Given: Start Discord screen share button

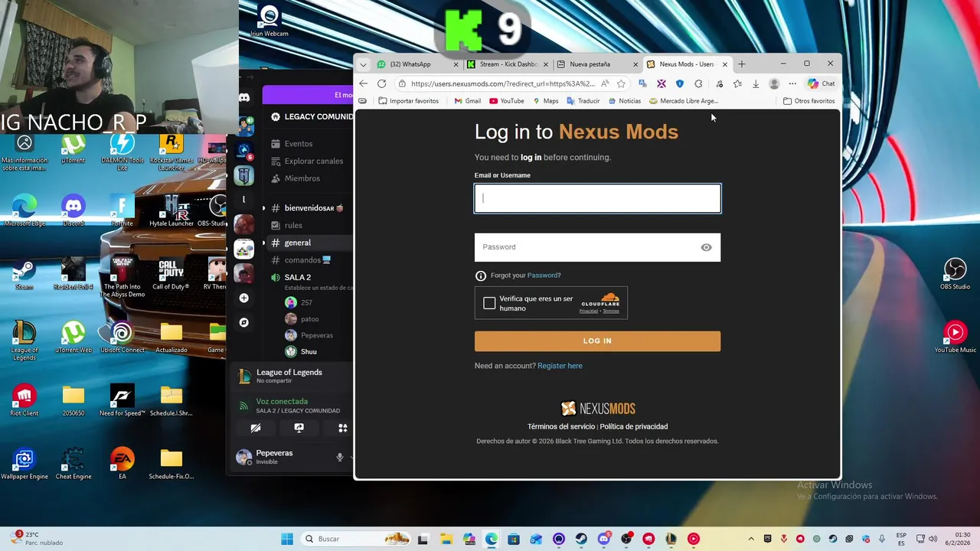Looking at the screenshot, I should pos(299,428).
